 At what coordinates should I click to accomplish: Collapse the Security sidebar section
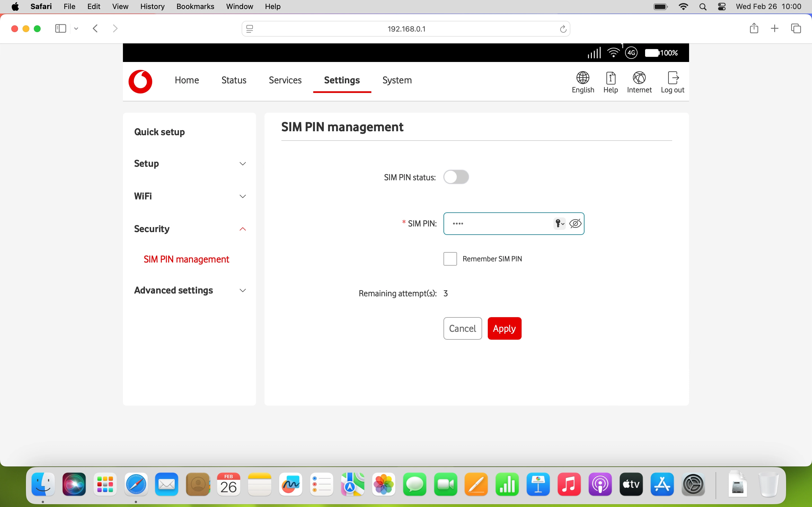point(242,229)
